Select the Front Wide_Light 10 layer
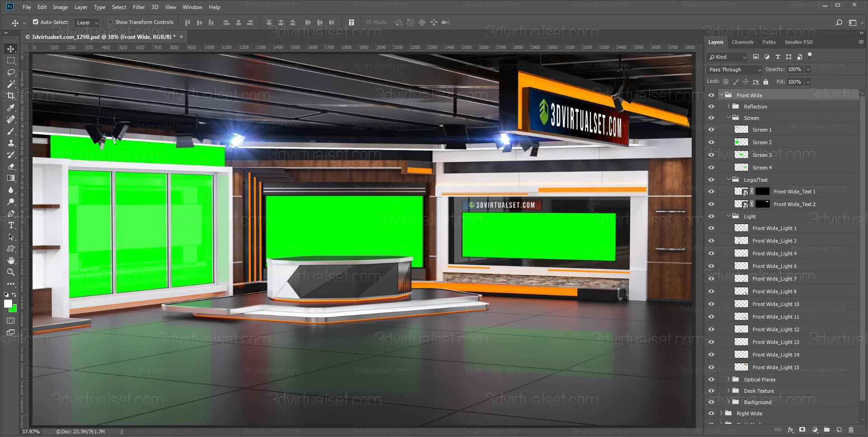868x437 pixels. click(788, 304)
